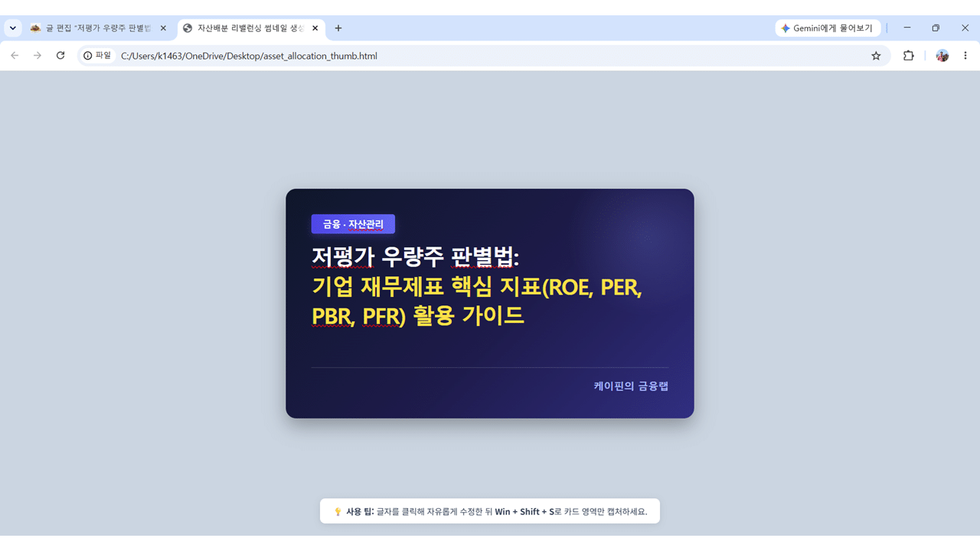Screen dimensions: 980x551
Task: Click the '금융 · 자산관리' category badge
Action: coord(353,224)
